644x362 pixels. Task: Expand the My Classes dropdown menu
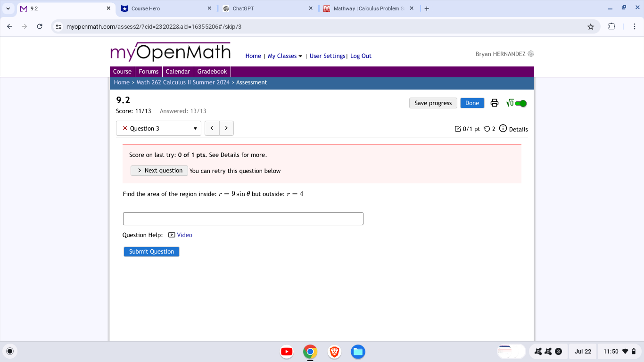click(285, 56)
